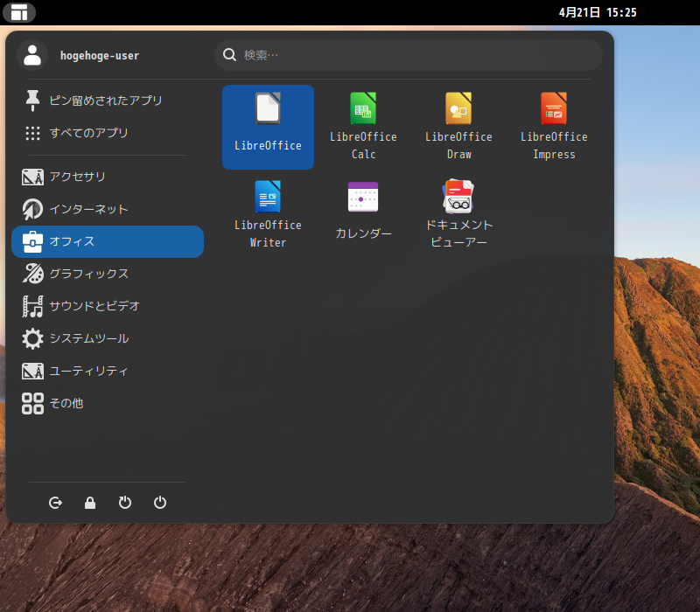Click the applications menu icon in top bar
Viewport: 700px width, 612px height.
(18, 12)
